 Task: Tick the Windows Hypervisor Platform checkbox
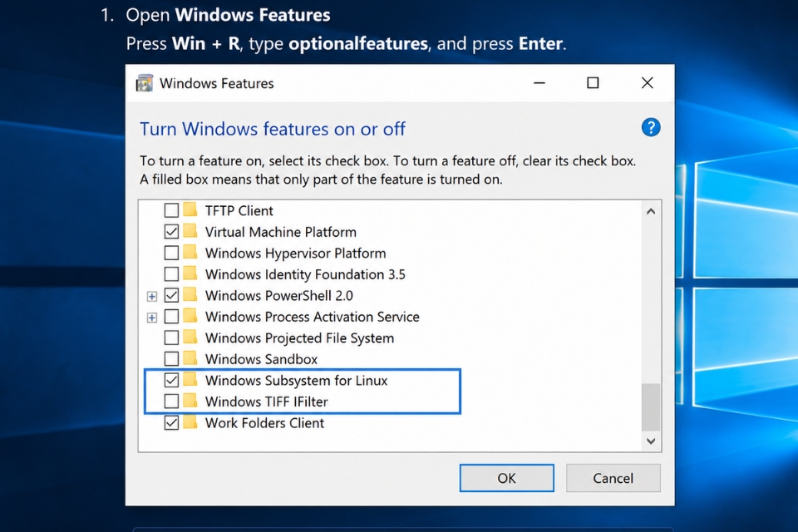(x=171, y=253)
